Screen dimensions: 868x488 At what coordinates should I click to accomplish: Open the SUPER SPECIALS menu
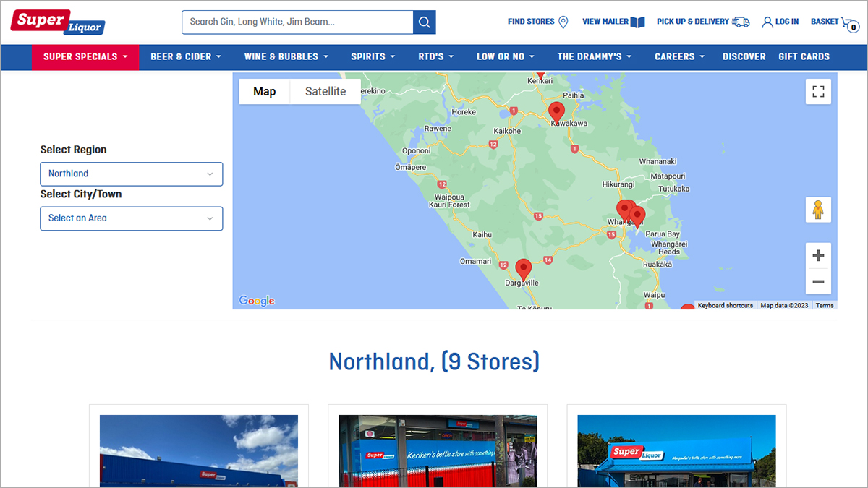[85, 56]
